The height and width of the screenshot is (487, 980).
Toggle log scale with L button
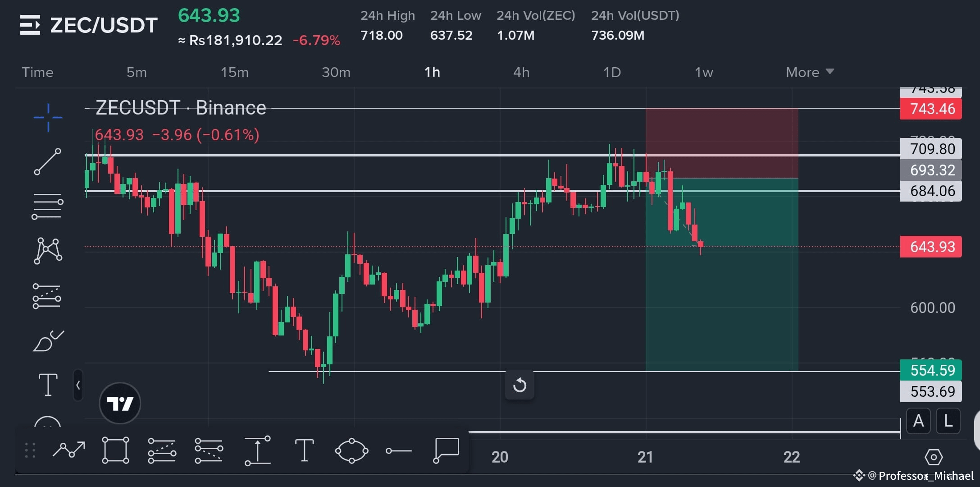pyautogui.click(x=948, y=421)
